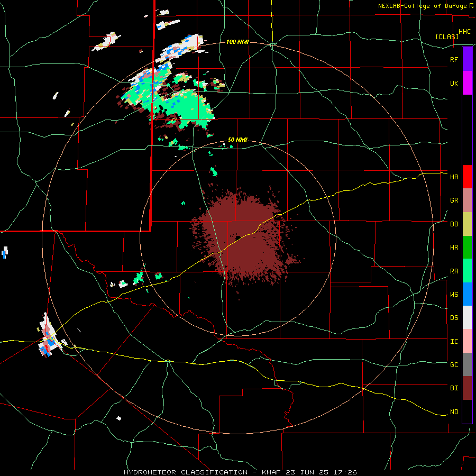Click the UK legend label
This screenshot has height=476, width=476.
click(454, 83)
